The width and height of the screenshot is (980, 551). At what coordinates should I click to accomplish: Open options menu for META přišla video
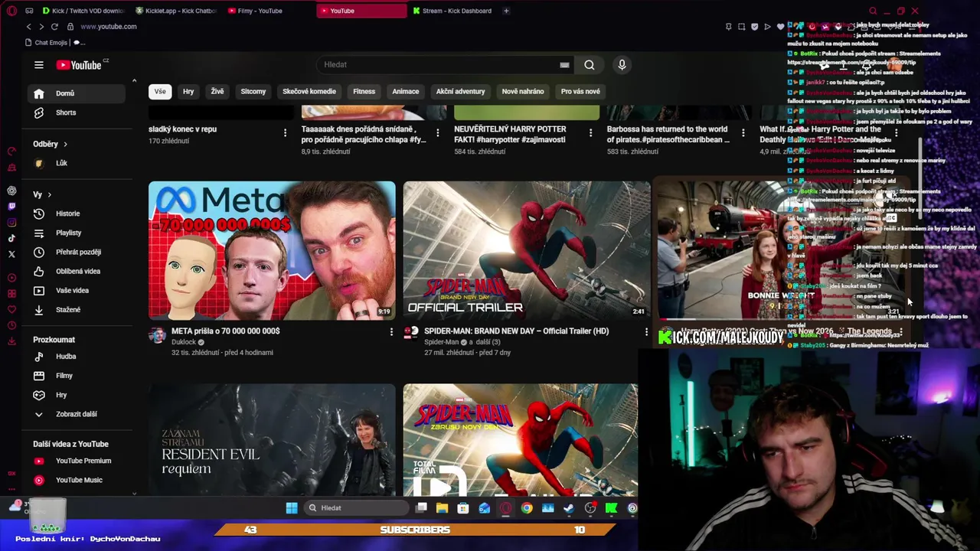(391, 332)
